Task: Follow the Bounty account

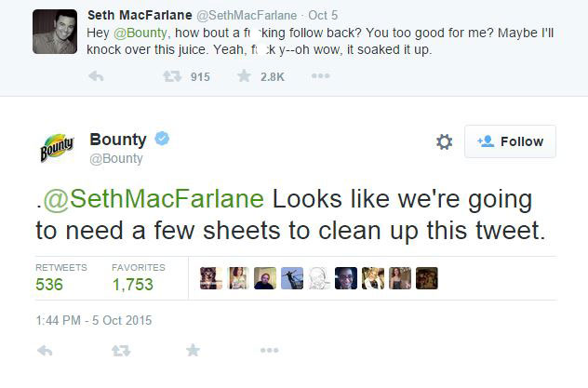Action: (510, 141)
